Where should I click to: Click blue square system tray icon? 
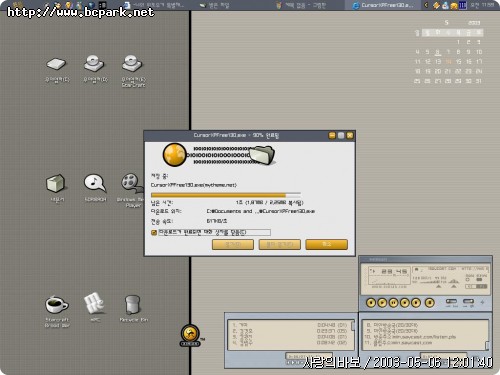(x=463, y=5)
